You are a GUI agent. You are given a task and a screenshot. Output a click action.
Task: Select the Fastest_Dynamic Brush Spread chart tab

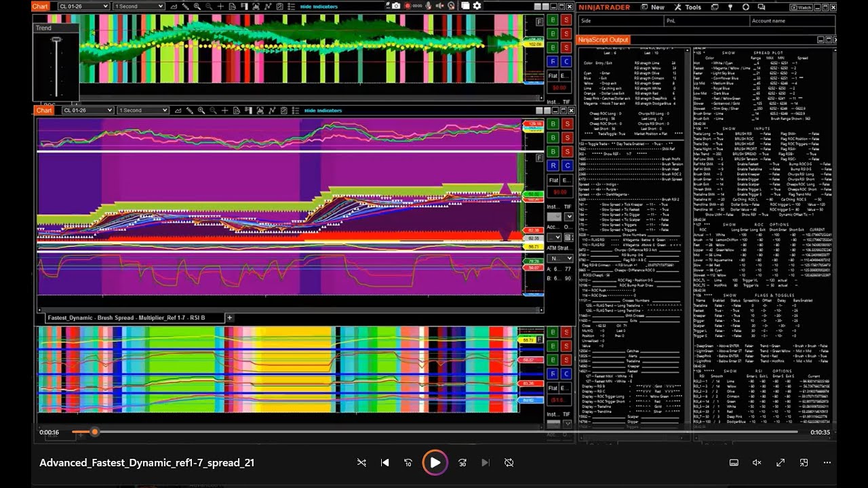[x=134, y=318]
